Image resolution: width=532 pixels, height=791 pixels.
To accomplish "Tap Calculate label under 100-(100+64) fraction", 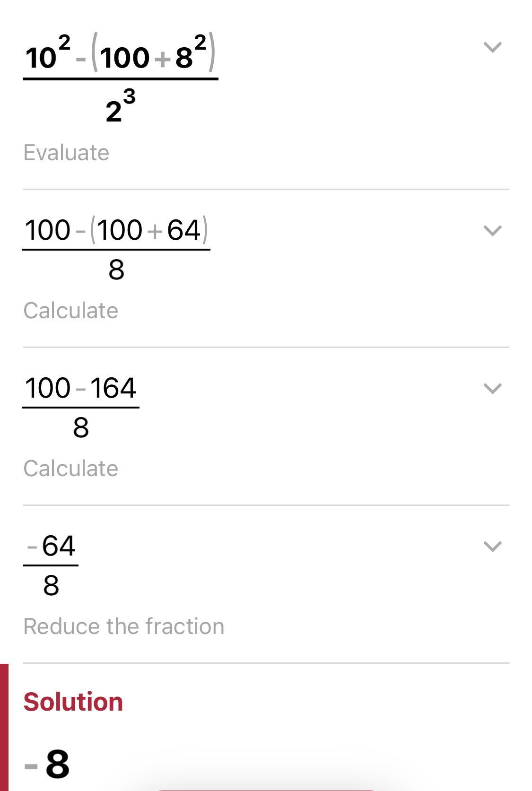I will pos(70,311).
